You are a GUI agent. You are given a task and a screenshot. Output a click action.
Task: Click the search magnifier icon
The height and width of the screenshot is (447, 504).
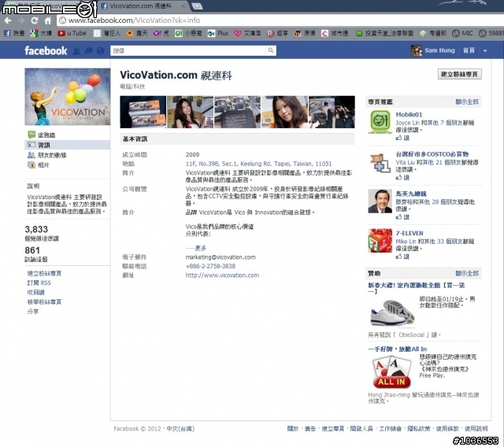(x=271, y=50)
